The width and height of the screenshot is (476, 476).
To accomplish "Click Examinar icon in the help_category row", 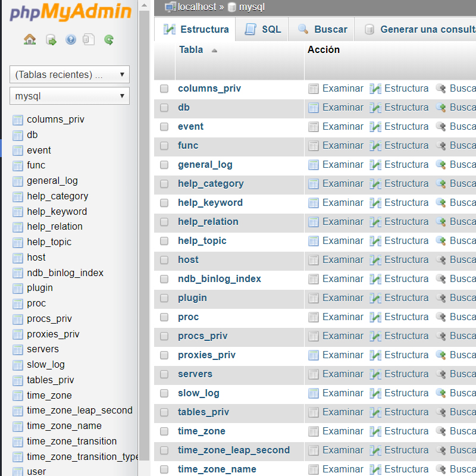I will pos(314,184).
